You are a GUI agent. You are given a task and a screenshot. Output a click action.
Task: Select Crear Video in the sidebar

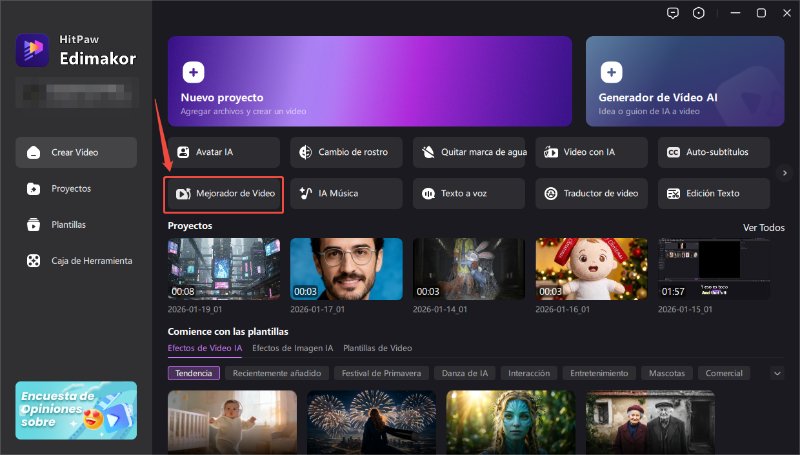[76, 152]
